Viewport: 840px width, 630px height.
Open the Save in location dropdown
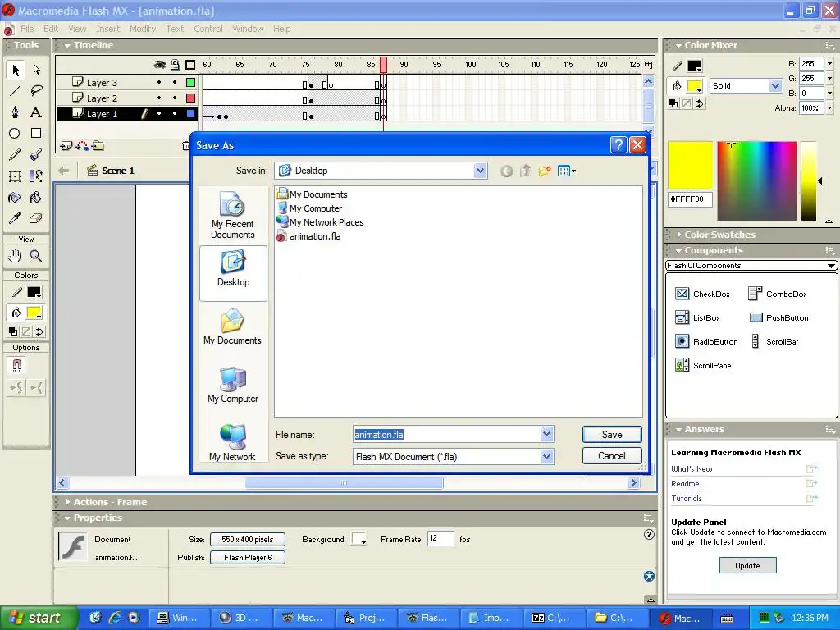480,171
